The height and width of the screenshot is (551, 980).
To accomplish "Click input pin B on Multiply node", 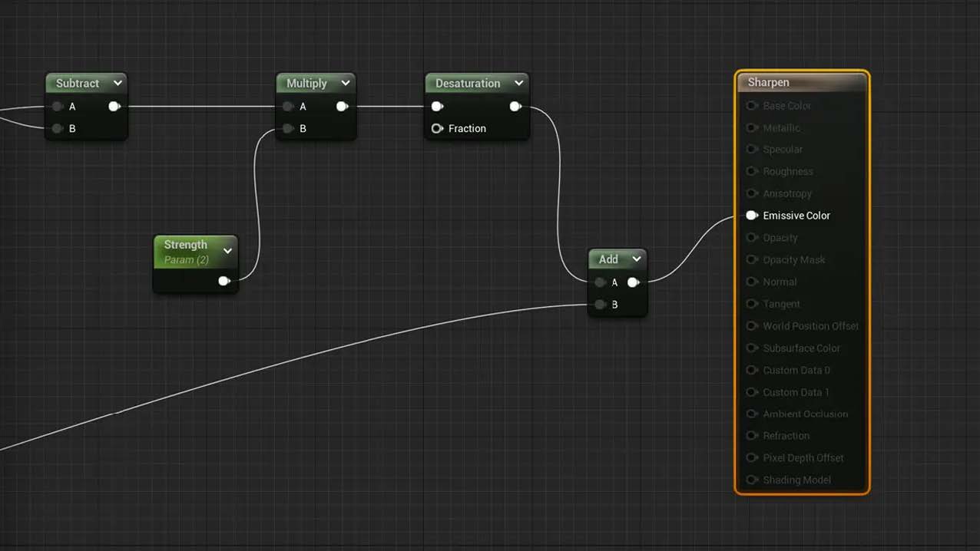I will click(288, 129).
